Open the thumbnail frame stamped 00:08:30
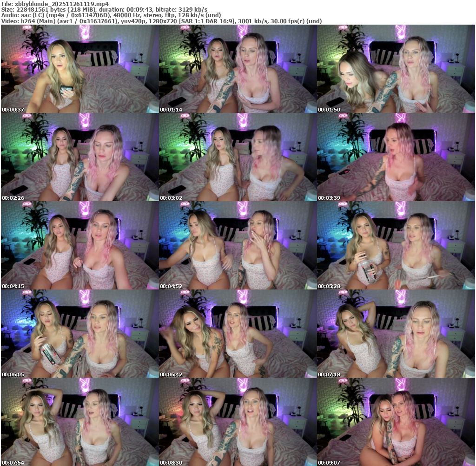476x466 pixels. tap(238, 422)
